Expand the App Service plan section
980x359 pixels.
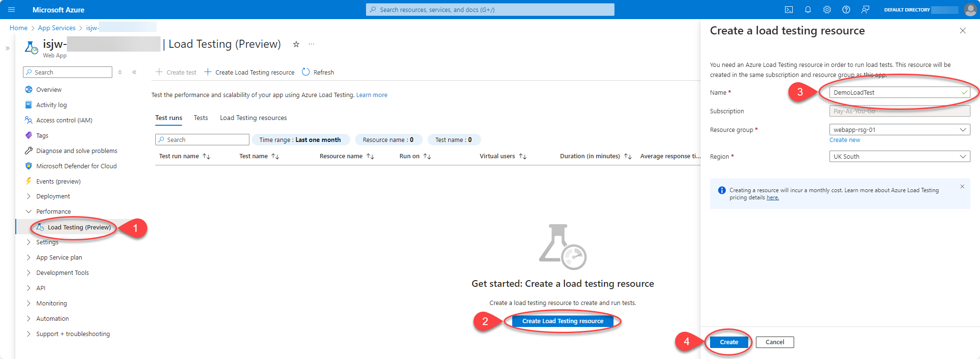[29, 257]
